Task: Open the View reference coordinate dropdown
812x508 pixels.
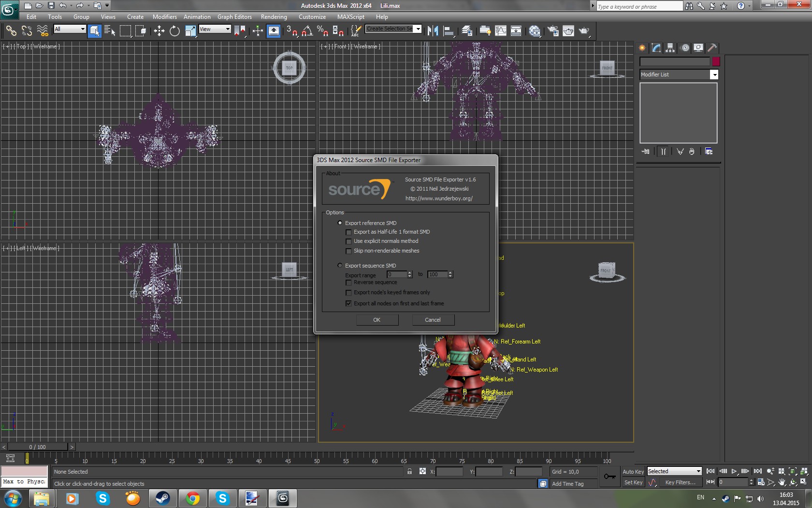Action: pyautogui.click(x=215, y=29)
